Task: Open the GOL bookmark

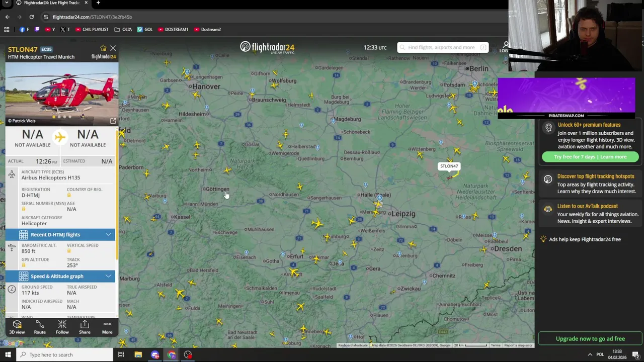Action: 145,30
